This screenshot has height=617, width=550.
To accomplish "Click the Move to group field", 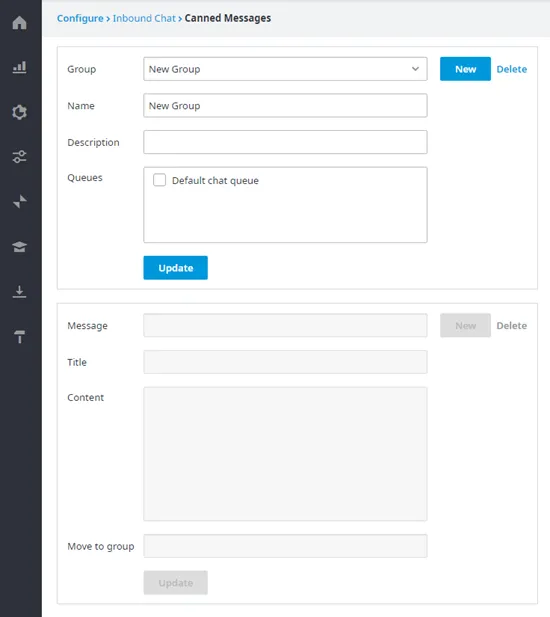I will pos(285,546).
